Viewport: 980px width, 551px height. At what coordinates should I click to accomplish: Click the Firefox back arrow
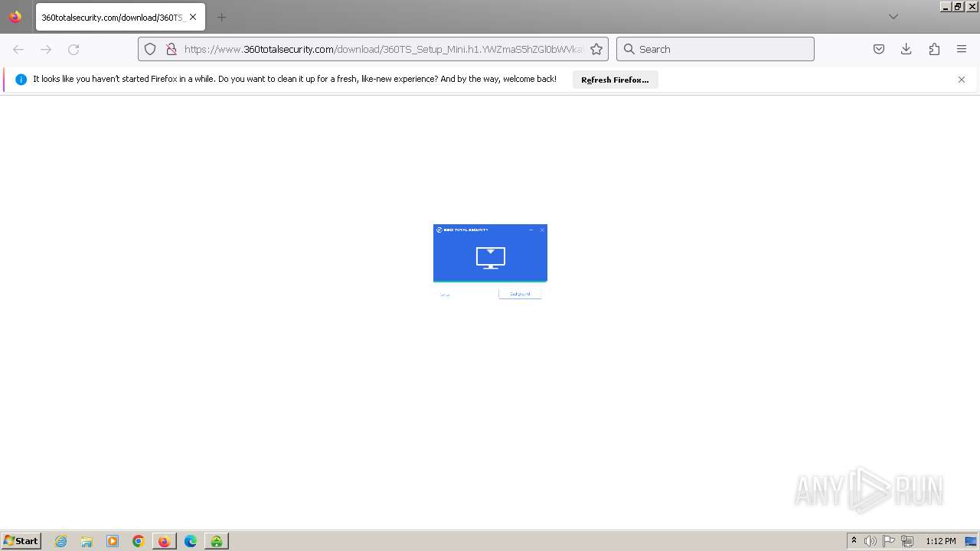pos(18,49)
